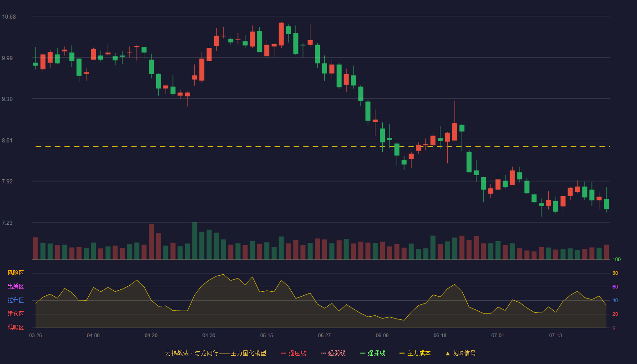Click the 20 indicator scale value
This screenshot has height=364, width=637.
point(615,314)
